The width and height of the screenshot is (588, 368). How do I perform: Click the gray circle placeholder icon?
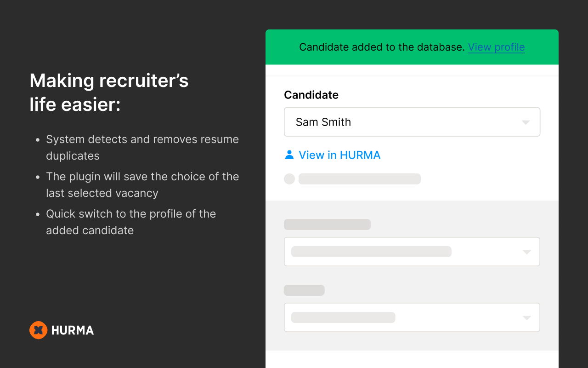coord(289,179)
